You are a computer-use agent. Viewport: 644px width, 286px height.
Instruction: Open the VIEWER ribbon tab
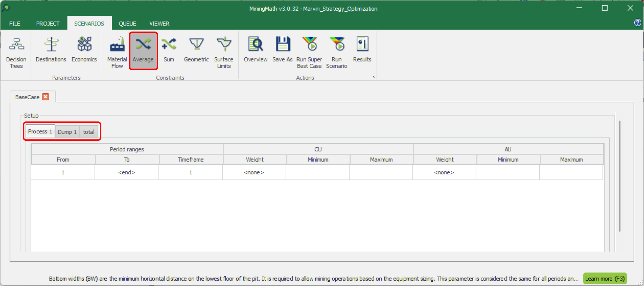coord(159,24)
